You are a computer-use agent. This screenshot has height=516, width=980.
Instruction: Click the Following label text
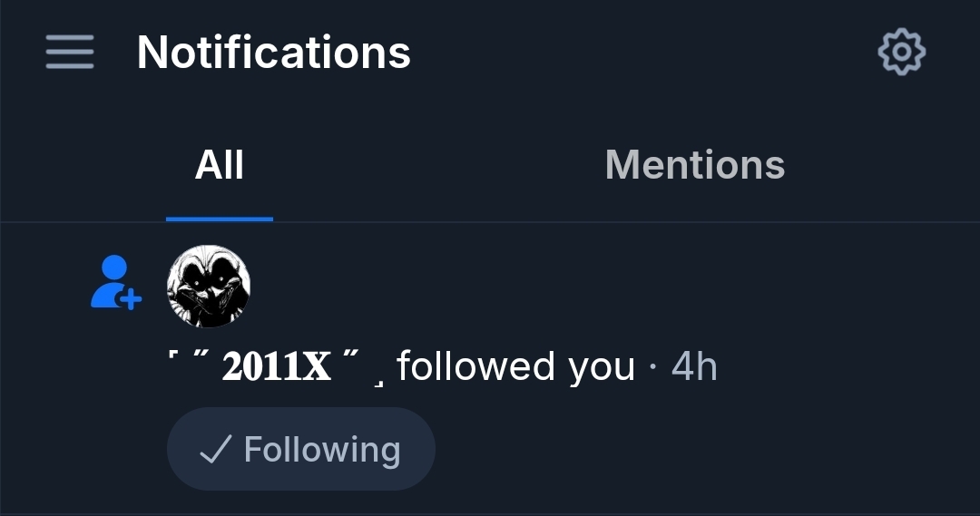pyautogui.click(x=322, y=449)
